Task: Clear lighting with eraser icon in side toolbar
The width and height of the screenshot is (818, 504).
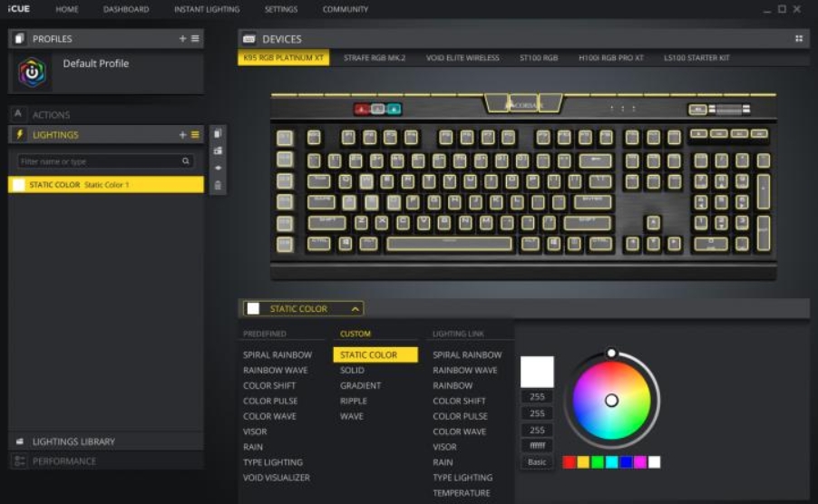Action: [218, 168]
